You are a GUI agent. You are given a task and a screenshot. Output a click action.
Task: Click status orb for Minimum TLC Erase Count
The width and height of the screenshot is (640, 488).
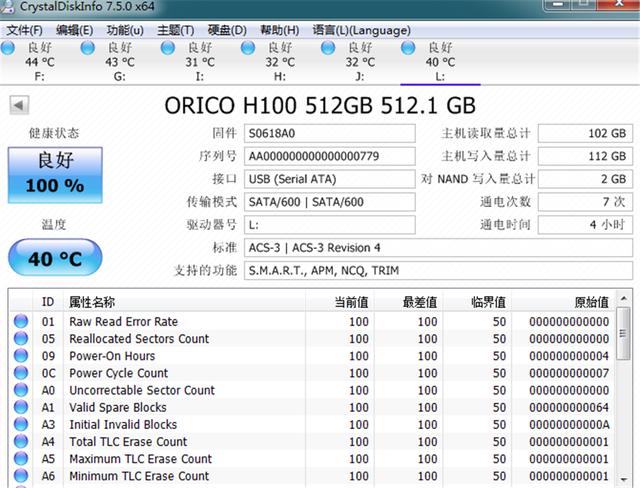tap(21, 475)
